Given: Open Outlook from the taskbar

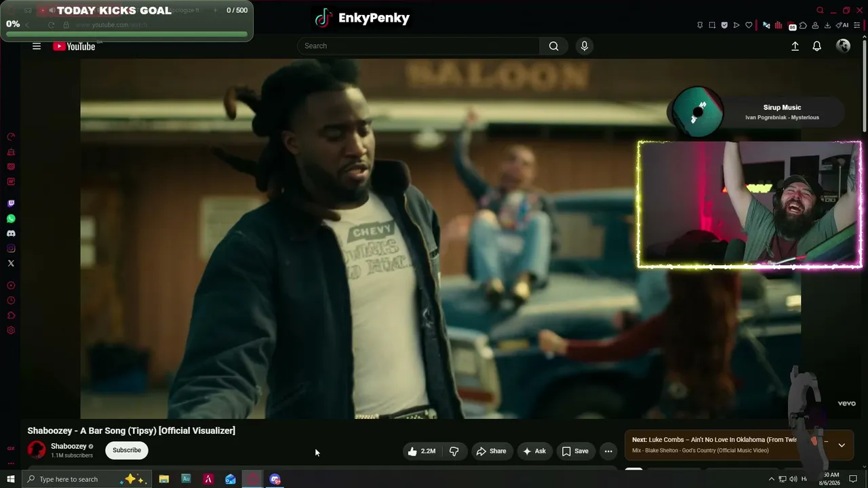Looking at the screenshot, I should 231,479.
